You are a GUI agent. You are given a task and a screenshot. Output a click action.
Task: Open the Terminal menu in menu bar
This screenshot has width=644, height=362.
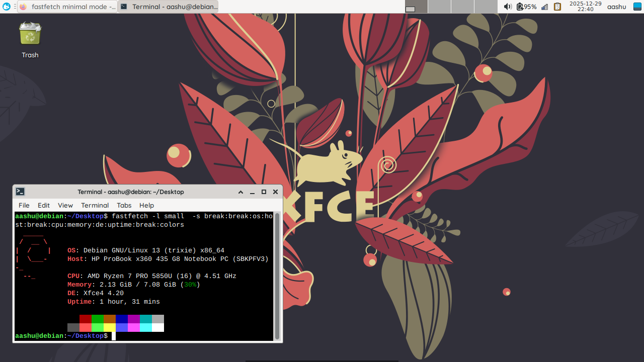[x=95, y=205]
